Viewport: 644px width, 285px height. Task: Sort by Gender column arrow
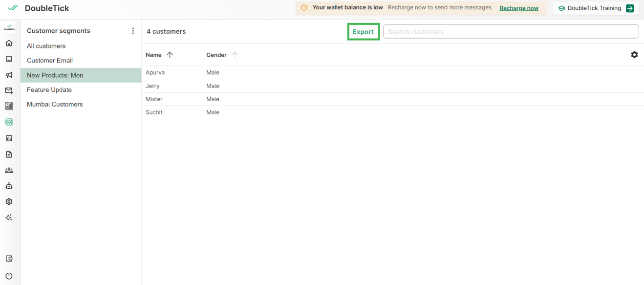(x=235, y=55)
